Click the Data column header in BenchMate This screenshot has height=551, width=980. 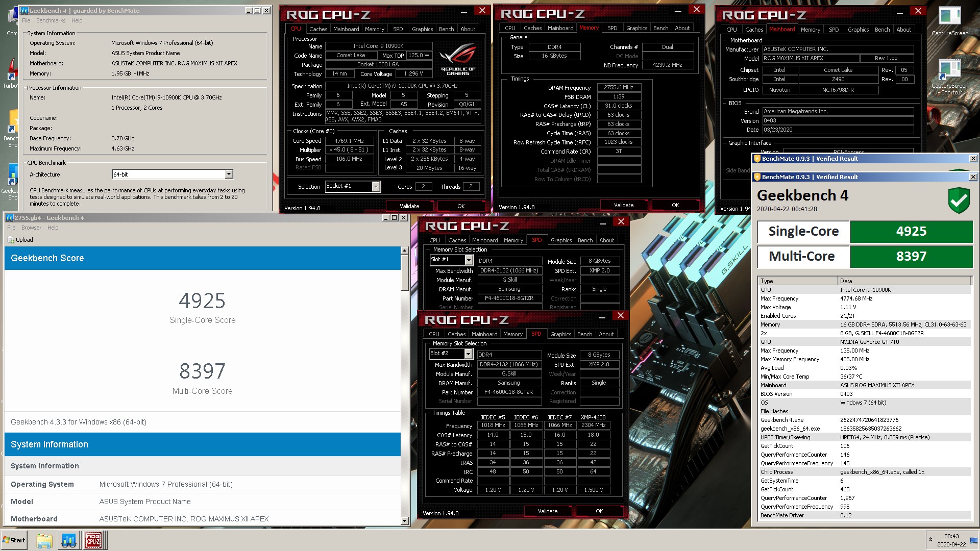(904, 281)
